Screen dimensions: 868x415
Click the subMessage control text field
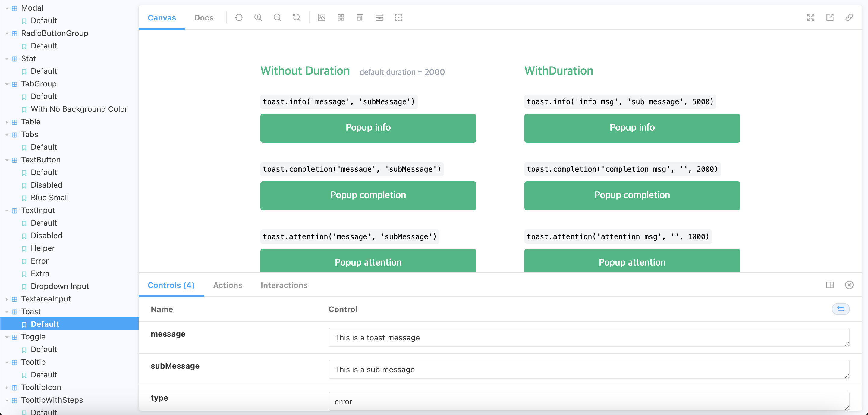pyautogui.click(x=588, y=369)
